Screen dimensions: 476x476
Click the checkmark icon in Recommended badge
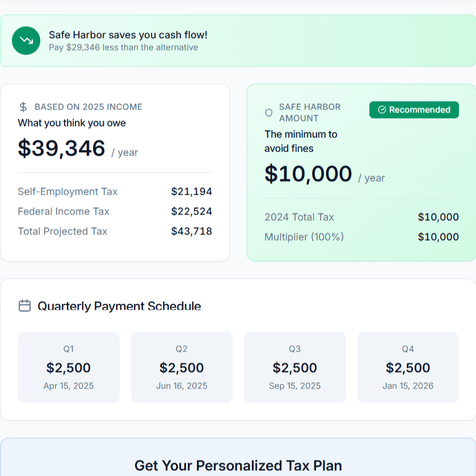coord(382,110)
